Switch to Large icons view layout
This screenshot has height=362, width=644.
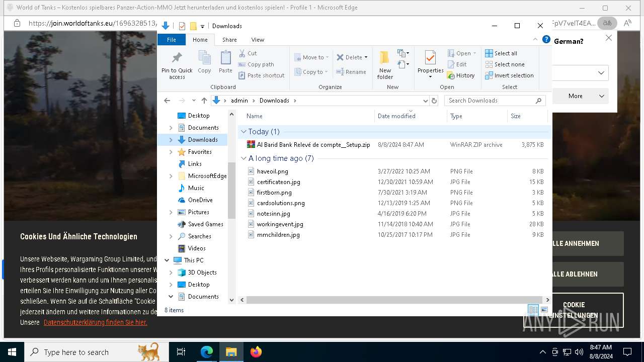click(x=544, y=310)
